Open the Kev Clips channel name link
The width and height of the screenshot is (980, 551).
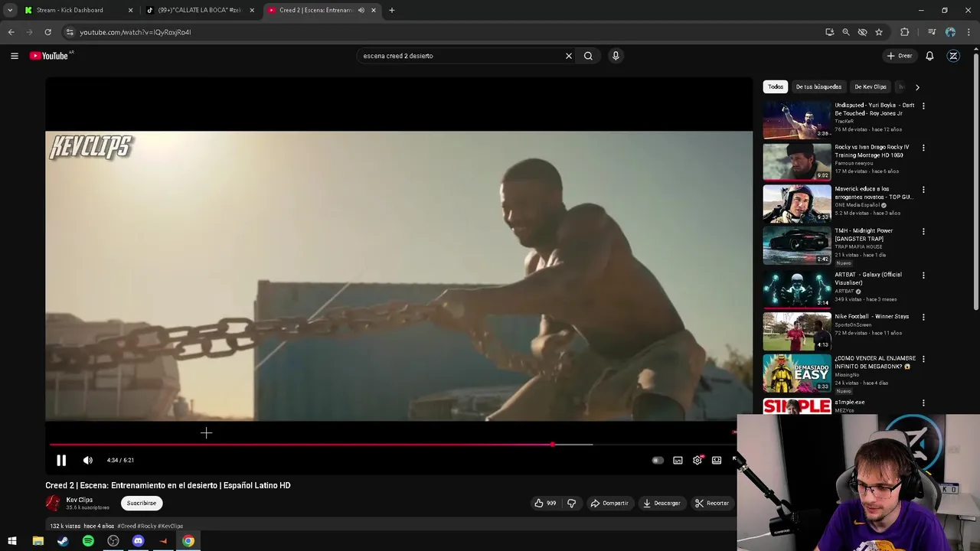point(80,500)
